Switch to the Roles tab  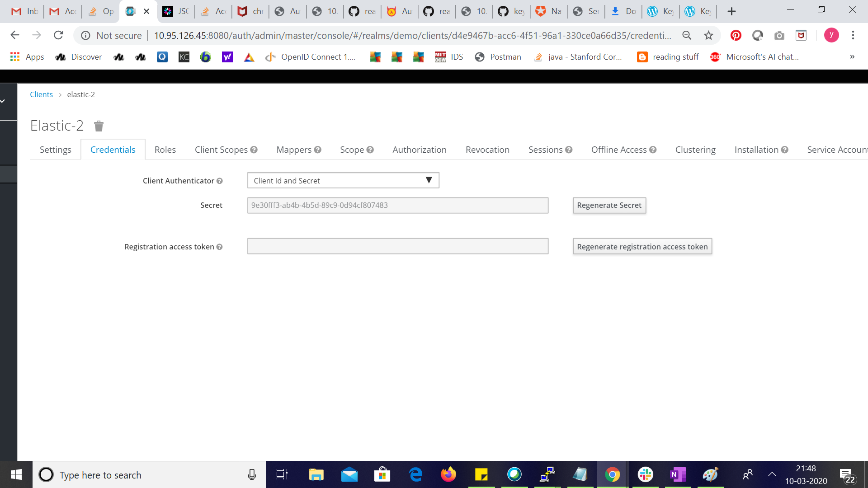[x=165, y=149]
